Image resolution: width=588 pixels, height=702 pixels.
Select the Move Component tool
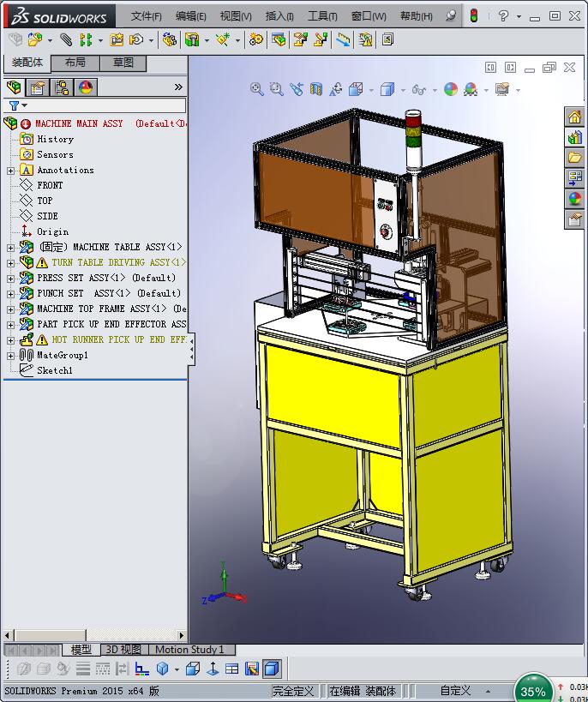136,39
